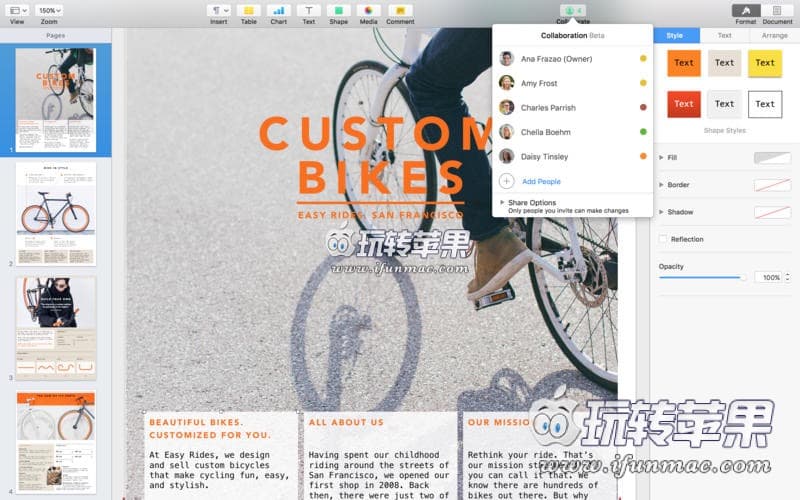
Task: Enable the Reflection checkbox
Action: [663, 239]
